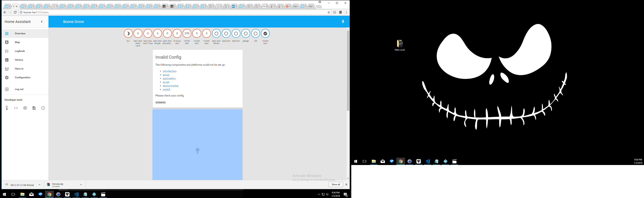Image resolution: width=644 pixels, height=198 pixels.
Task: Open the Info developer tool
Action: tap(43, 108)
